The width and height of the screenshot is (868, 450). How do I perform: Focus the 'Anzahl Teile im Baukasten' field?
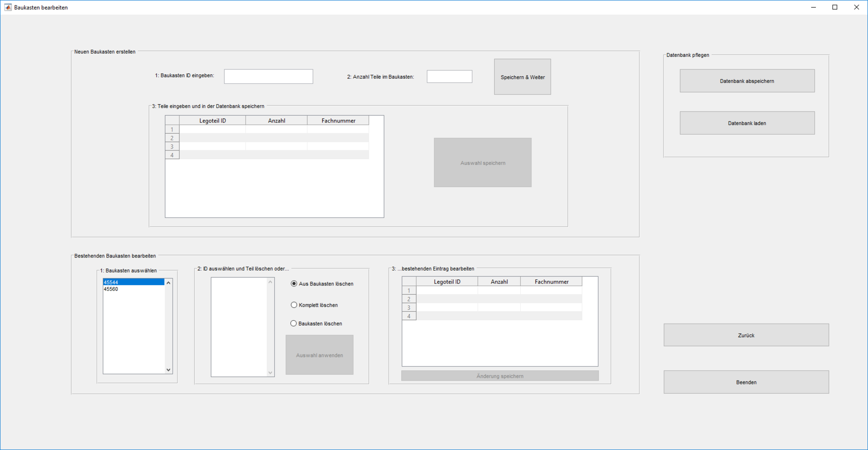click(449, 76)
